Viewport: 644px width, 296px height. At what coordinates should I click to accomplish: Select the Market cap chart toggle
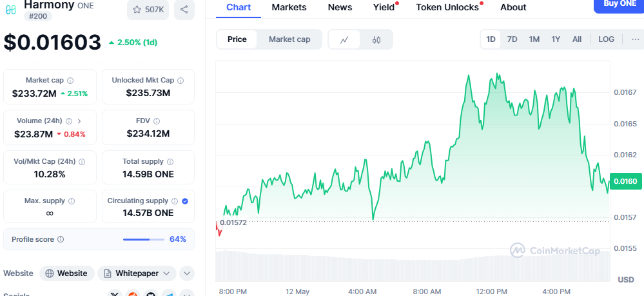pyautogui.click(x=289, y=39)
